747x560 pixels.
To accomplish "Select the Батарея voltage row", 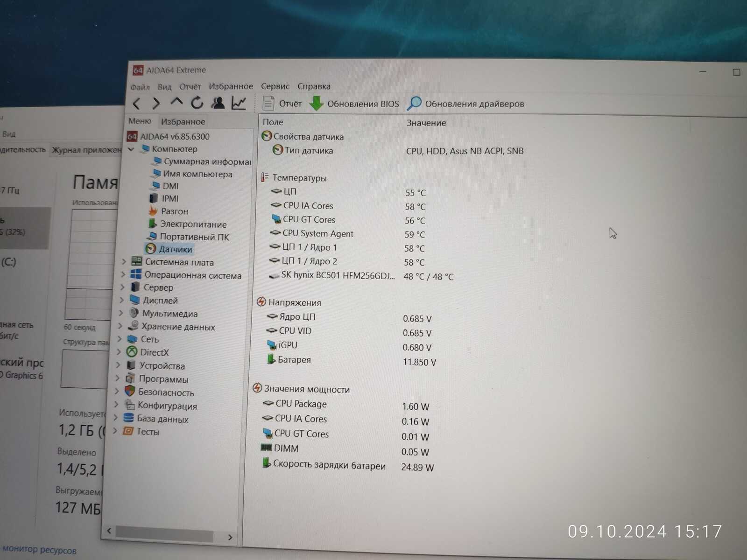I will [351, 361].
